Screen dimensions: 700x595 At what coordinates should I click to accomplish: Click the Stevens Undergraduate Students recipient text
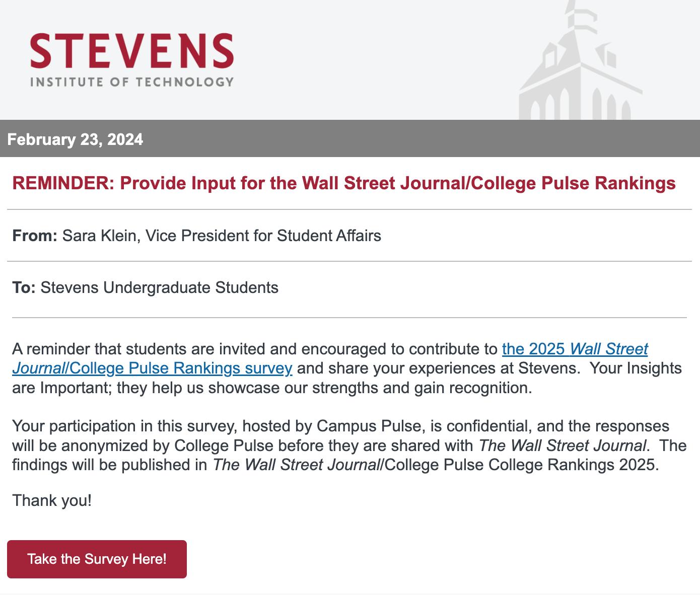[160, 288]
